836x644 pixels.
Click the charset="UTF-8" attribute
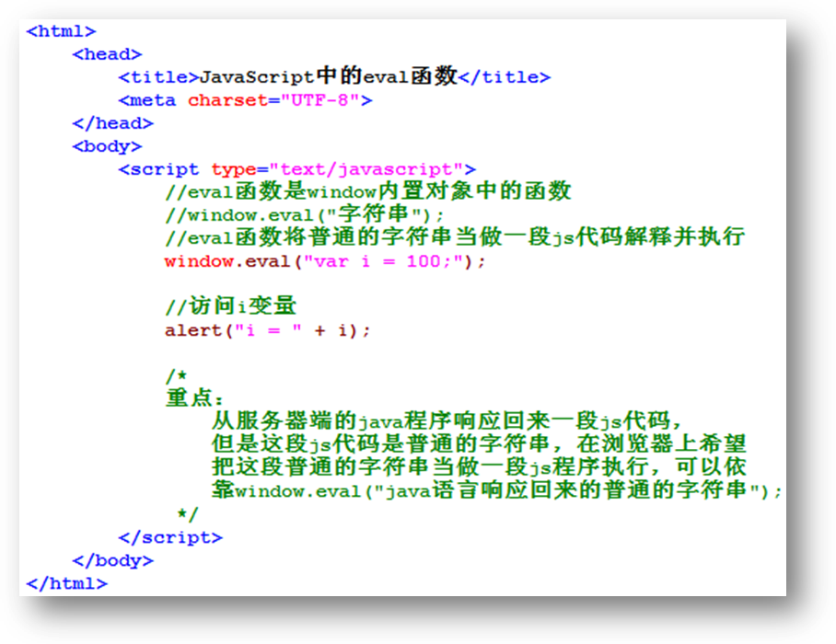[x=273, y=100]
